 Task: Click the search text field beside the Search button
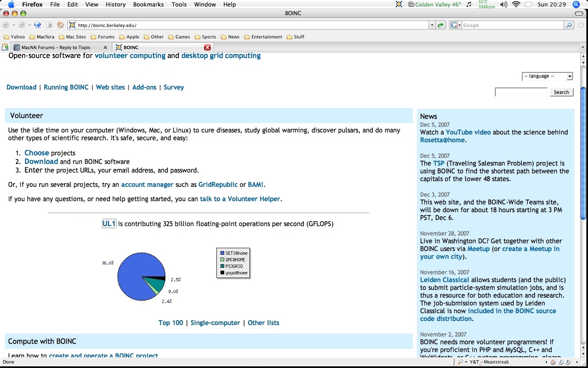click(521, 92)
